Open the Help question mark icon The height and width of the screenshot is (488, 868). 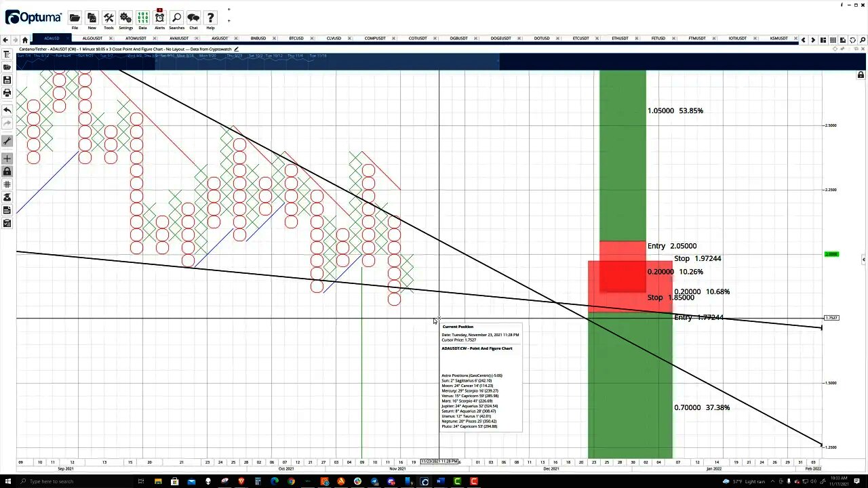pyautogui.click(x=210, y=20)
